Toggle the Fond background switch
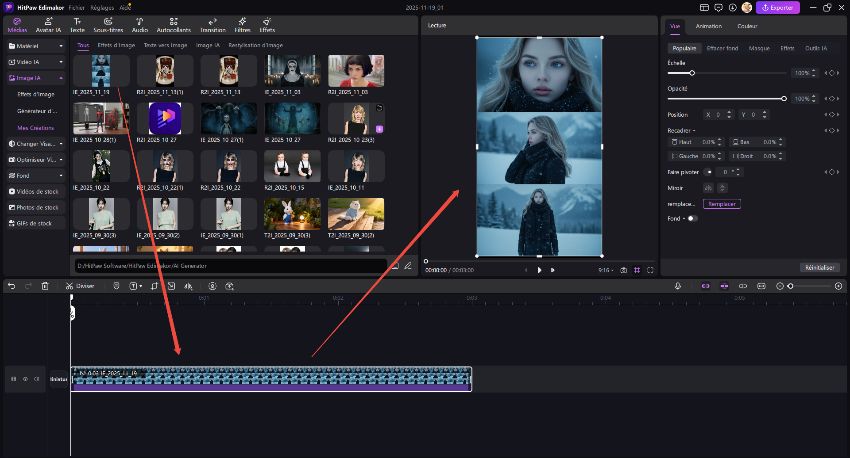This screenshot has width=850, height=458. pyautogui.click(x=691, y=218)
